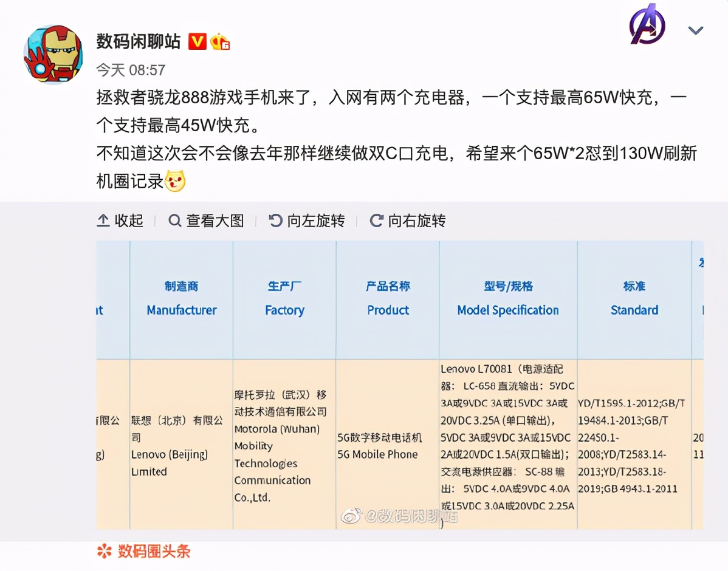Open the 数码闲聊站 user profile
Screen dimensions: 728x571
139,42
